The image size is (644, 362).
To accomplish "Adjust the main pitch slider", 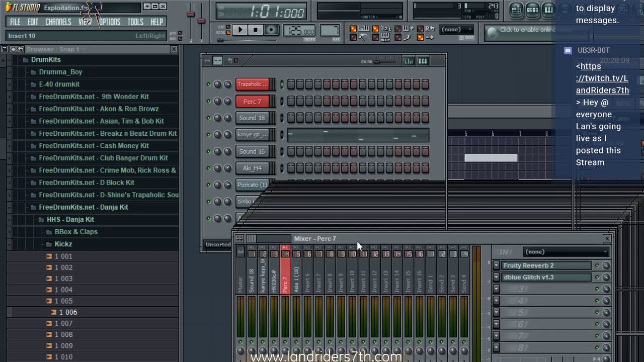I will point(201,20).
